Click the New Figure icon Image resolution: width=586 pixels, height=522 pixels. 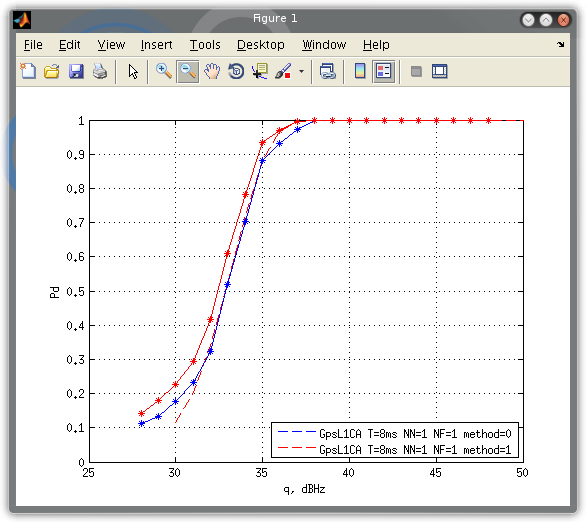28,71
